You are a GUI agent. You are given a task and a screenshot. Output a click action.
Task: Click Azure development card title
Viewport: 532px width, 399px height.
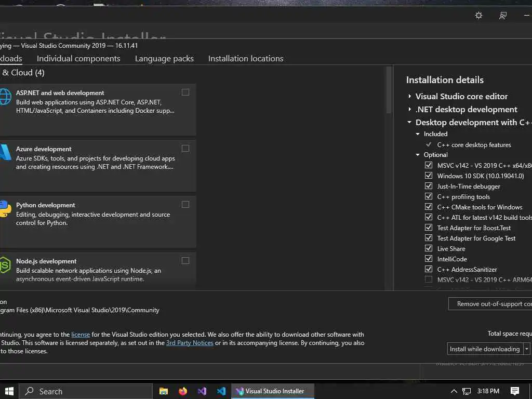[x=44, y=149]
